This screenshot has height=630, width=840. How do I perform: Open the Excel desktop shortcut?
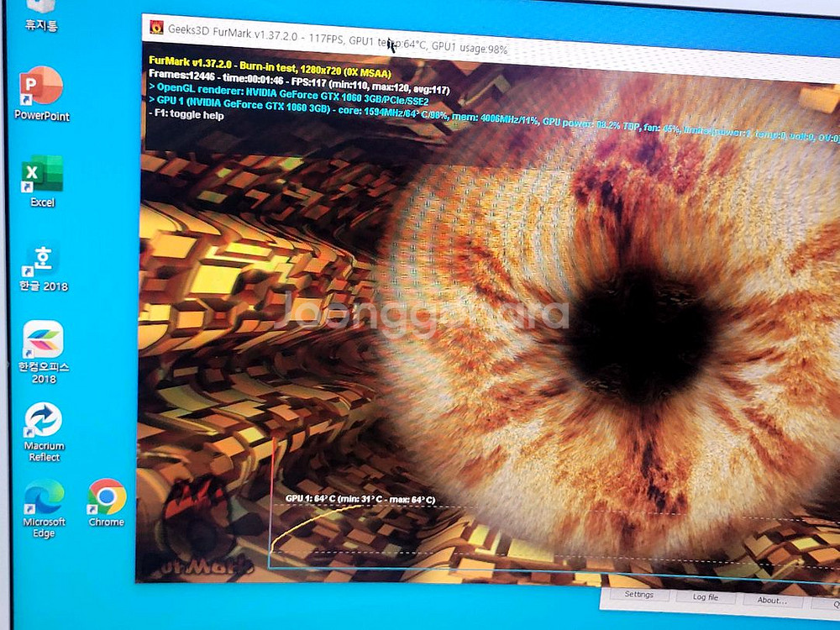[x=42, y=181]
